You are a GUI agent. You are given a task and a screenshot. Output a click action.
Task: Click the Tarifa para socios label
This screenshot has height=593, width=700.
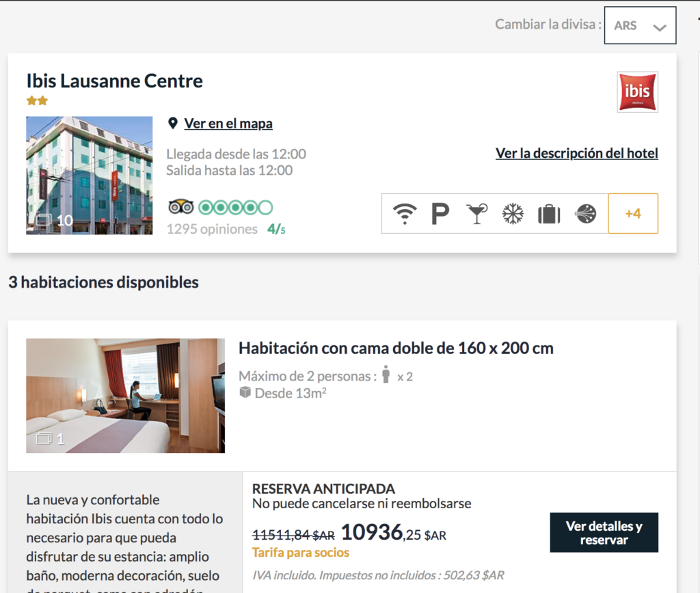pyautogui.click(x=301, y=553)
